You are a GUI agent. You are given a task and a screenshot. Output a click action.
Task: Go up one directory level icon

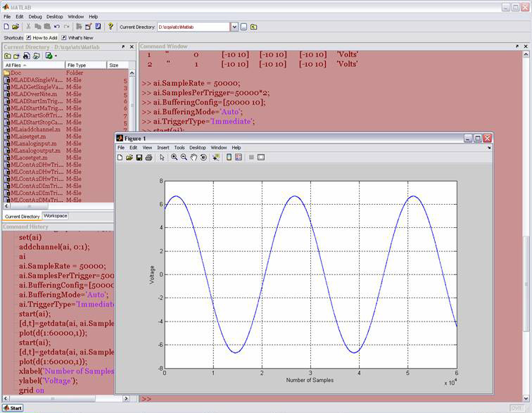pyautogui.click(x=253, y=27)
